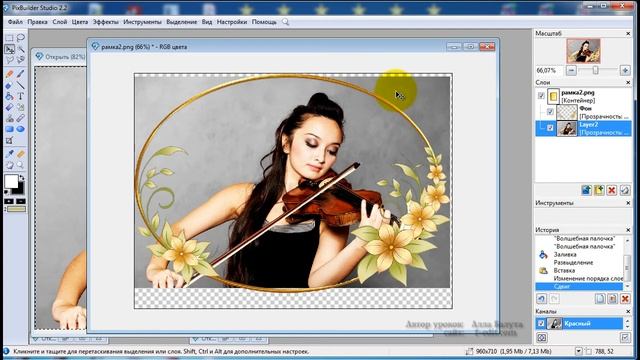Click the select-all channels checkbox button
This screenshot has height=360, width=640.
point(625,337)
